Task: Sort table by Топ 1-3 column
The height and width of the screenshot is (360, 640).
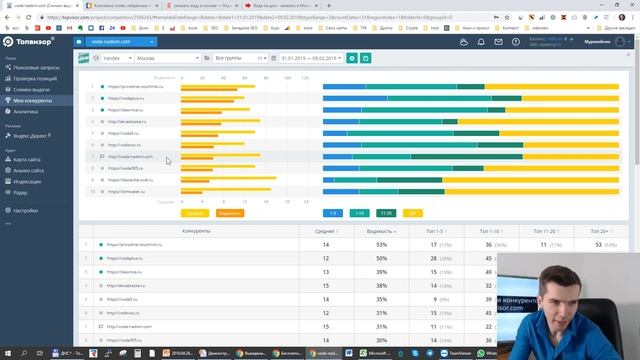Action: [436, 231]
